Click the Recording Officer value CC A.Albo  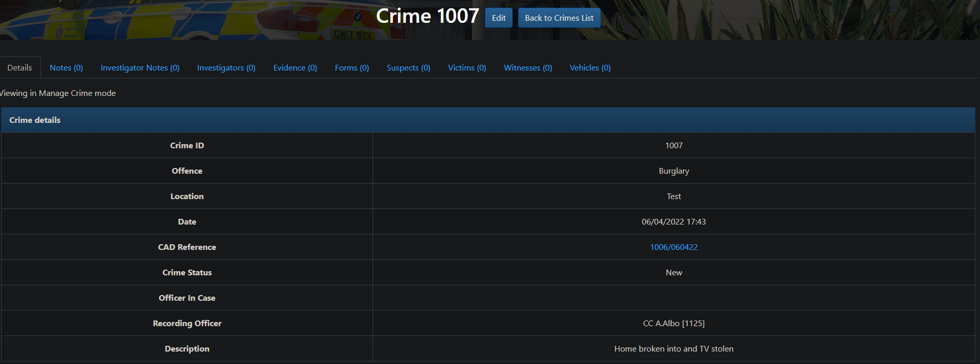click(x=674, y=324)
